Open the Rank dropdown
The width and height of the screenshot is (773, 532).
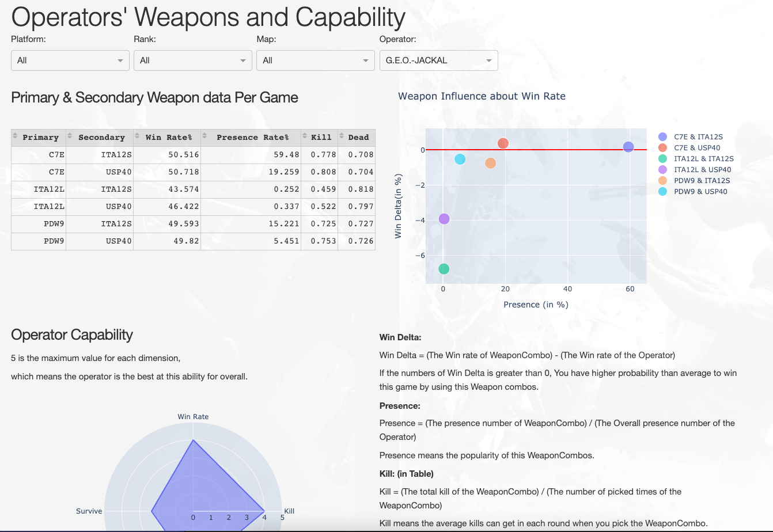click(192, 60)
